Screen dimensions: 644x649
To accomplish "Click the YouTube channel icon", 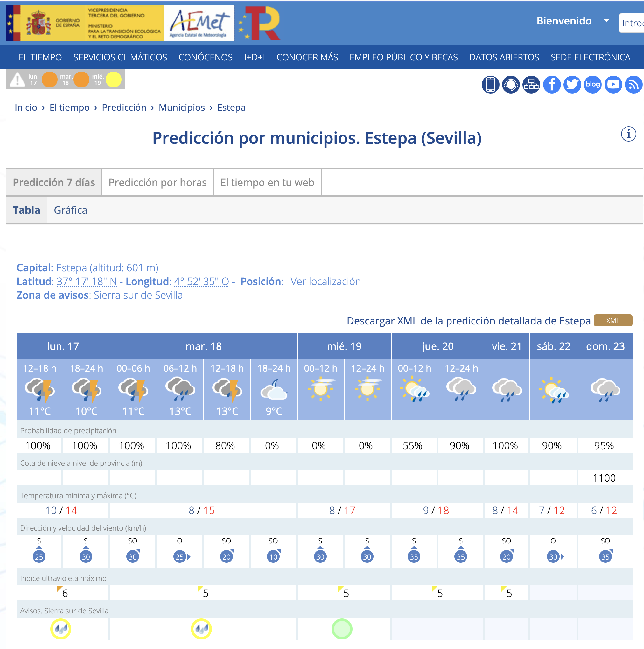I will coord(613,84).
